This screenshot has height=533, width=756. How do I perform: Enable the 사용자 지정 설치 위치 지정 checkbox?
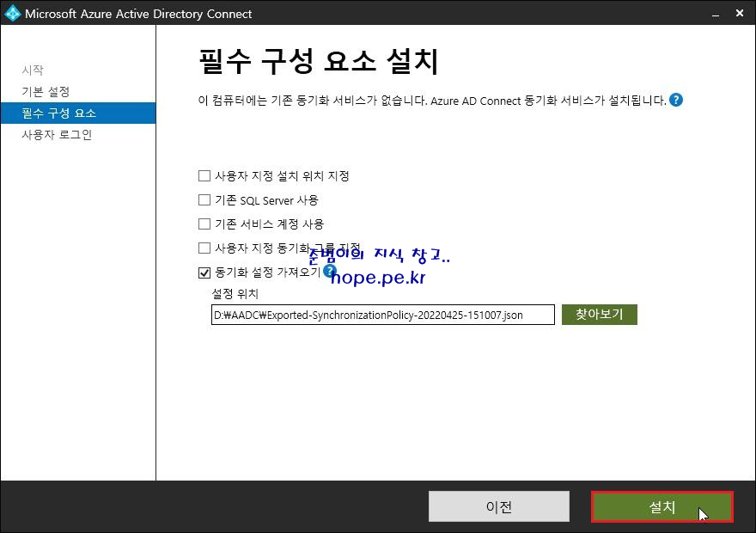click(x=204, y=175)
